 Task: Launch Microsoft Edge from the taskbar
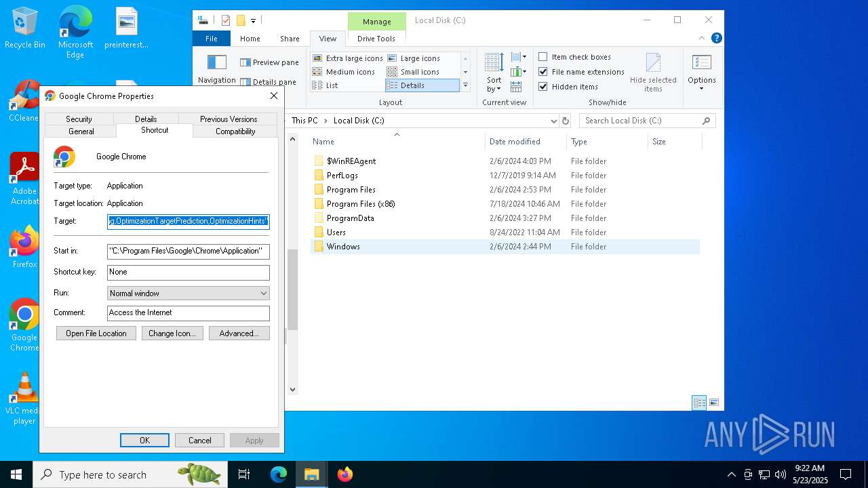279,474
